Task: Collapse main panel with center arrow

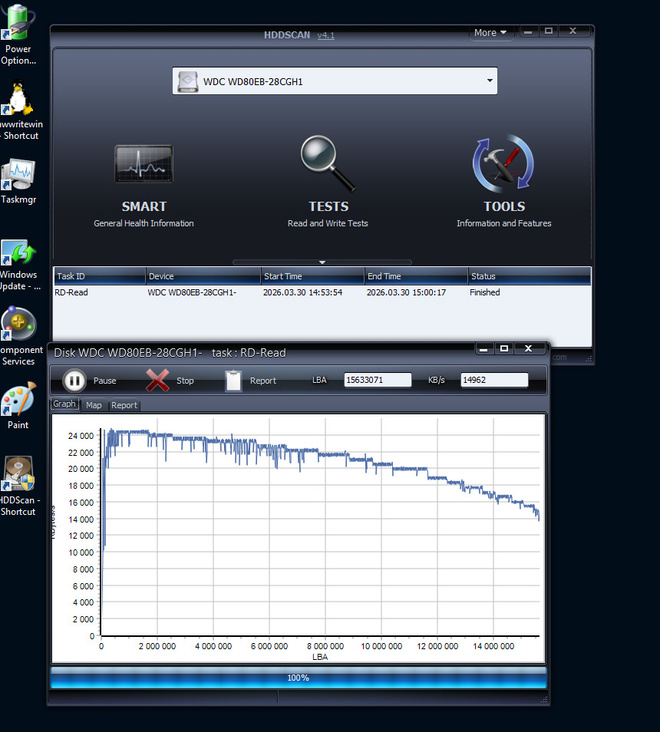Action: pos(322,262)
